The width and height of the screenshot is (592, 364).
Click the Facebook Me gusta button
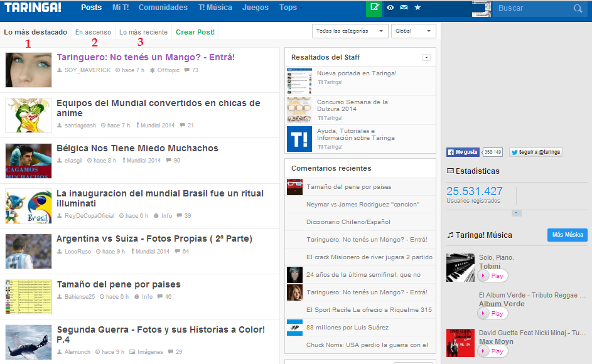click(463, 152)
